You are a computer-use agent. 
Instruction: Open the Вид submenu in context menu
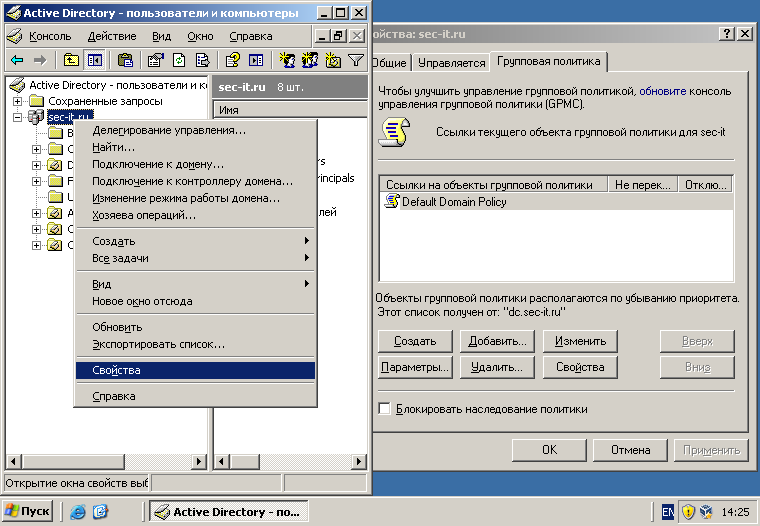point(195,284)
